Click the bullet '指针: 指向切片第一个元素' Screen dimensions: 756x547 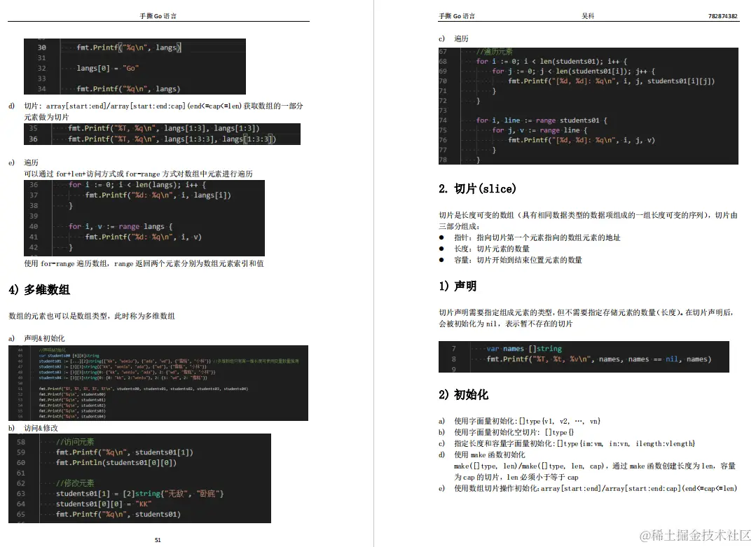(530, 237)
